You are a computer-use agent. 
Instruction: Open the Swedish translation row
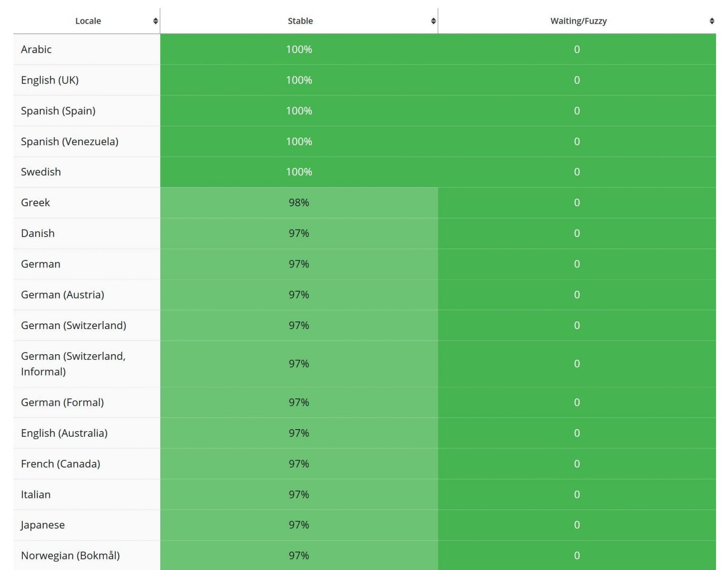click(x=41, y=172)
